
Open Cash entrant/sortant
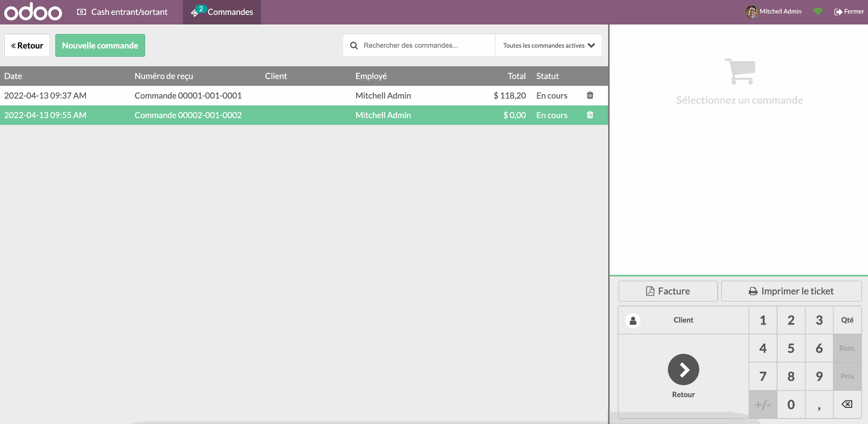(122, 12)
